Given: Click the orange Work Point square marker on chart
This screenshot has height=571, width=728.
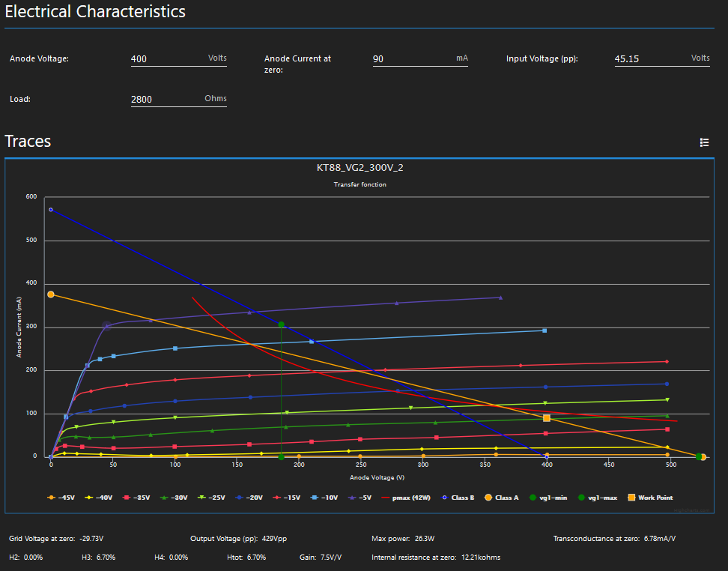Looking at the screenshot, I should click(x=547, y=418).
